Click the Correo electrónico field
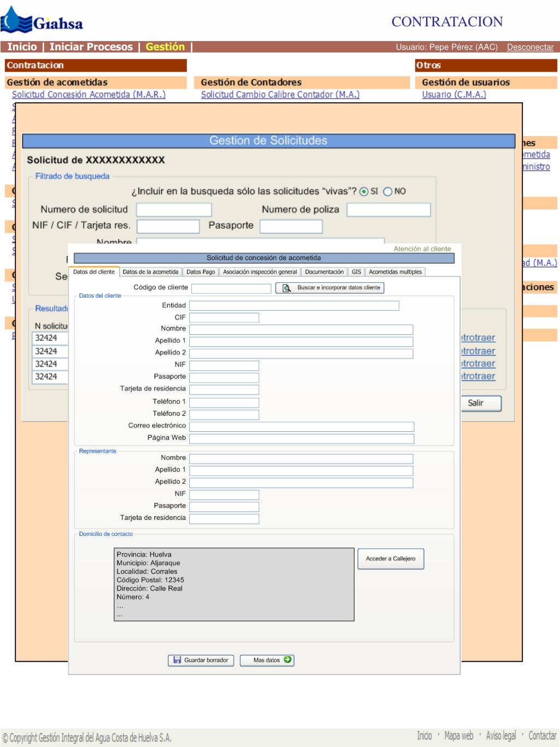The image size is (560, 747). click(x=302, y=426)
